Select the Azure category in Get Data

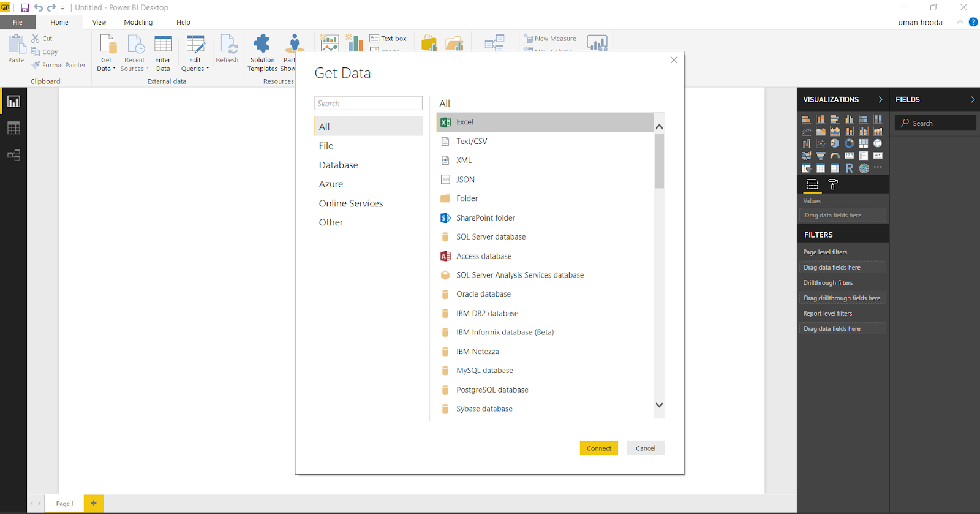(369, 184)
